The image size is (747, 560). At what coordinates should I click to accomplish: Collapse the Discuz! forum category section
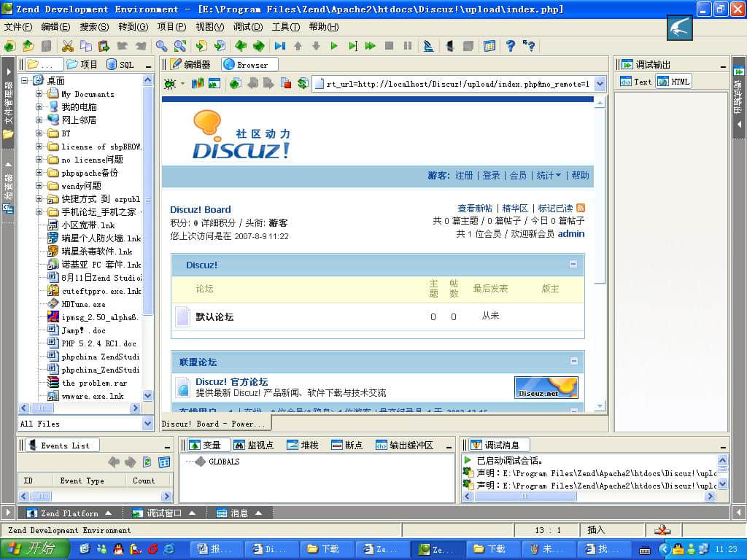pyautogui.click(x=573, y=265)
